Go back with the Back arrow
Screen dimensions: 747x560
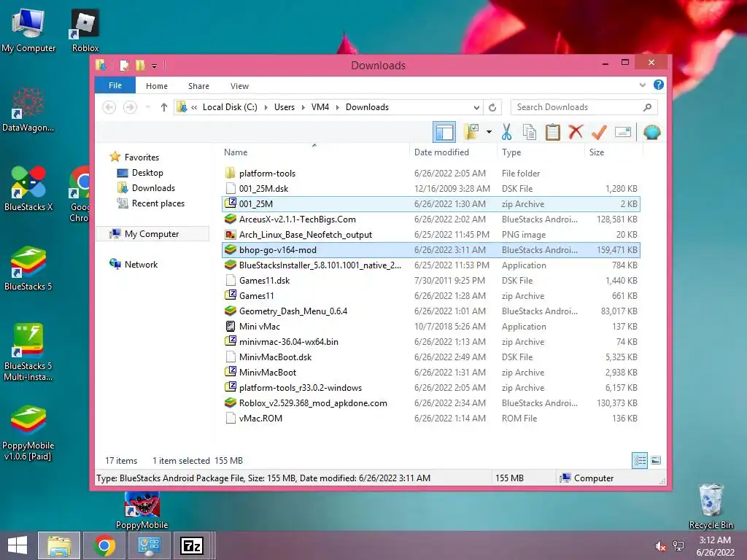click(109, 107)
